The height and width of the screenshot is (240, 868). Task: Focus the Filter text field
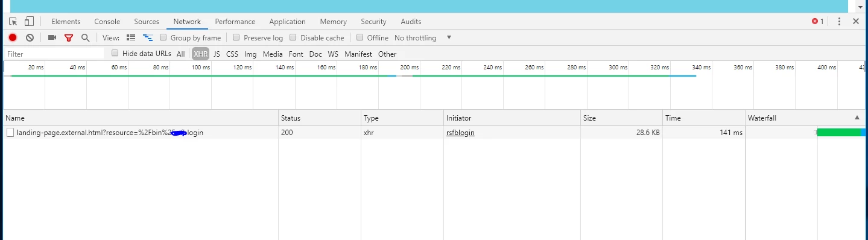tap(54, 54)
